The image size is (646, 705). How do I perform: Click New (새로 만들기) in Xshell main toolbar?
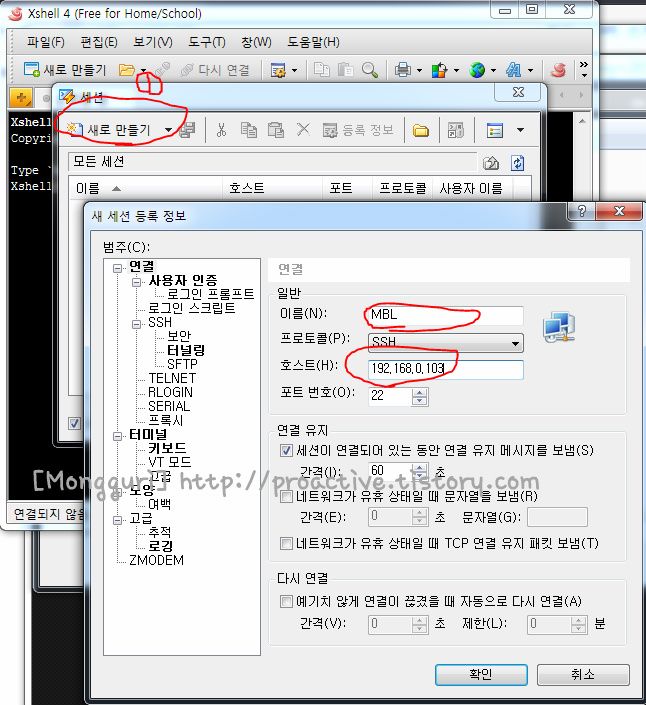[65, 70]
